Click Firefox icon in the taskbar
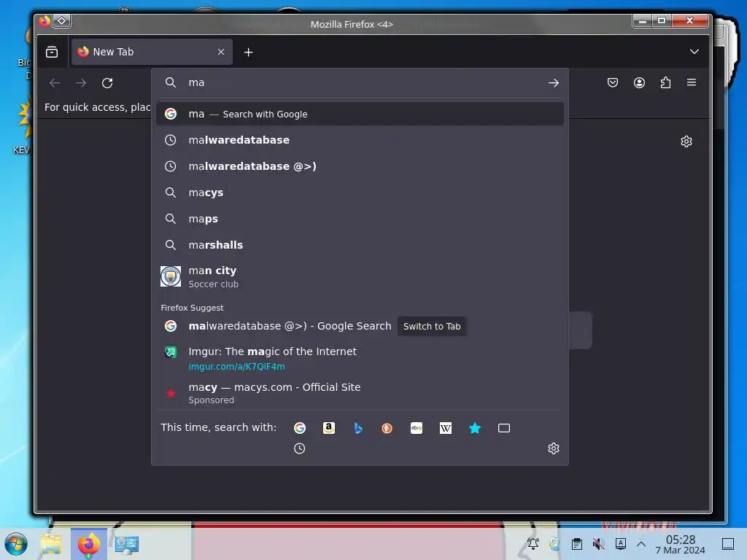This screenshot has height=560, width=747. [x=89, y=544]
